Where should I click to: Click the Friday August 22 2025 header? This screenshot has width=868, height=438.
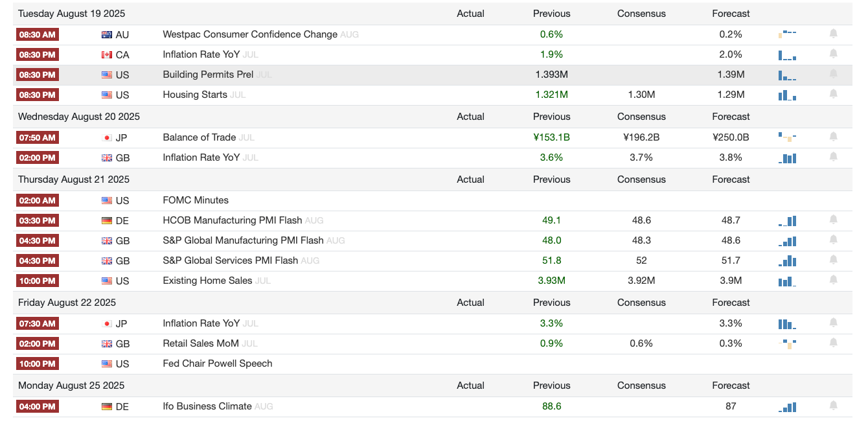[67, 303]
